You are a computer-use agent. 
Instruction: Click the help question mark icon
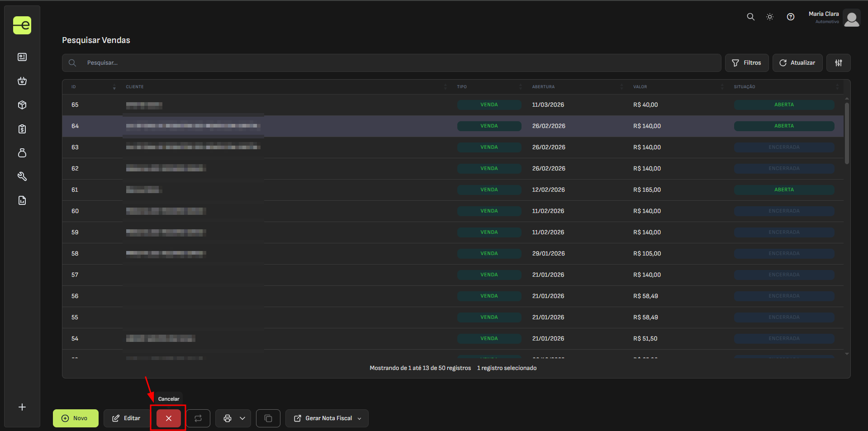[x=790, y=17]
